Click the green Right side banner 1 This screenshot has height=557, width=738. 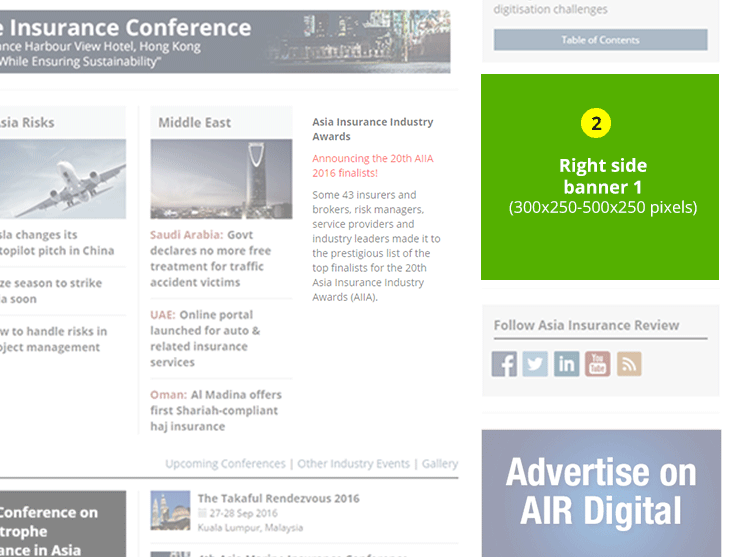pyautogui.click(x=600, y=177)
